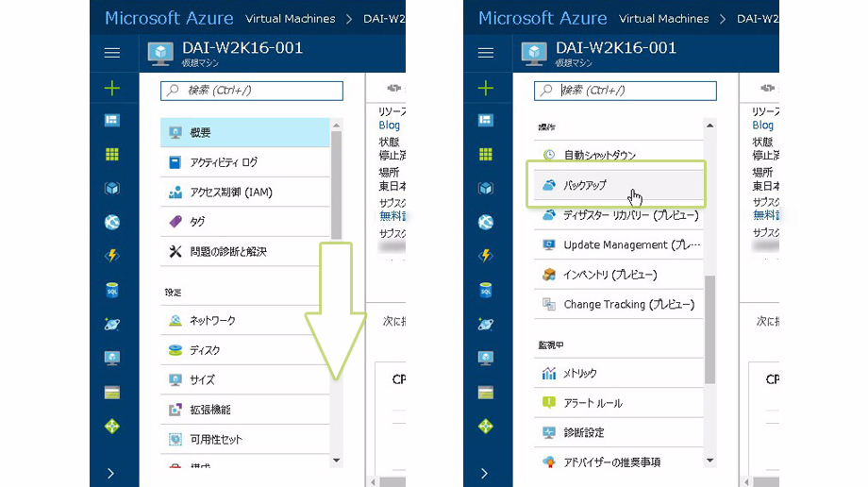Open App Services globe icon, right screenshot
The width and height of the screenshot is (868, 487).
pos(486,222)
